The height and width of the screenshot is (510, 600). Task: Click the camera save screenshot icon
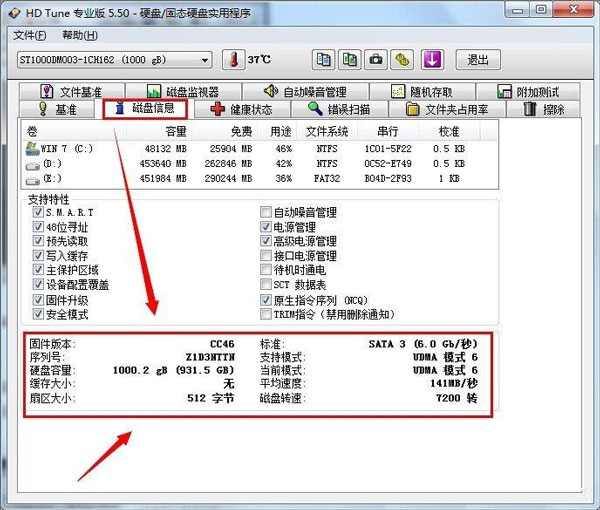[x=376, y=60]
